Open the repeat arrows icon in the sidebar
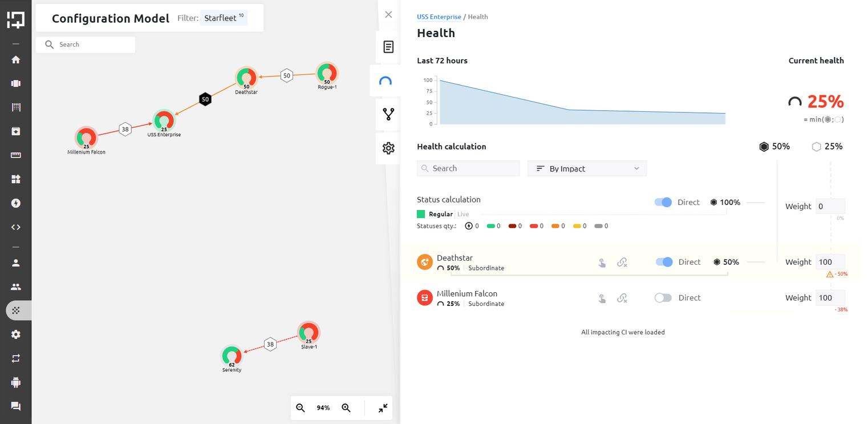 16,358
